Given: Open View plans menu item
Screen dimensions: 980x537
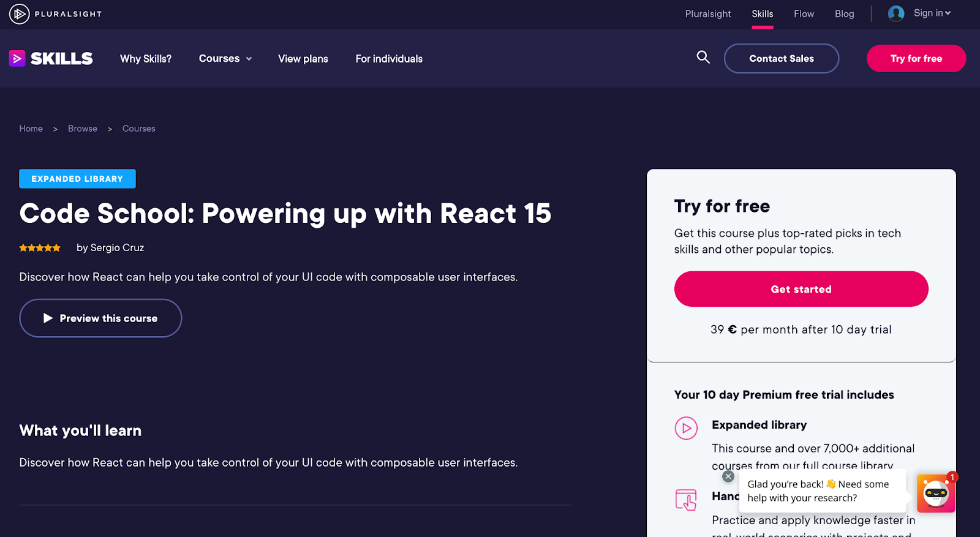Looking at the screenshot, I should pyautogui.click(x=303, y=59).
